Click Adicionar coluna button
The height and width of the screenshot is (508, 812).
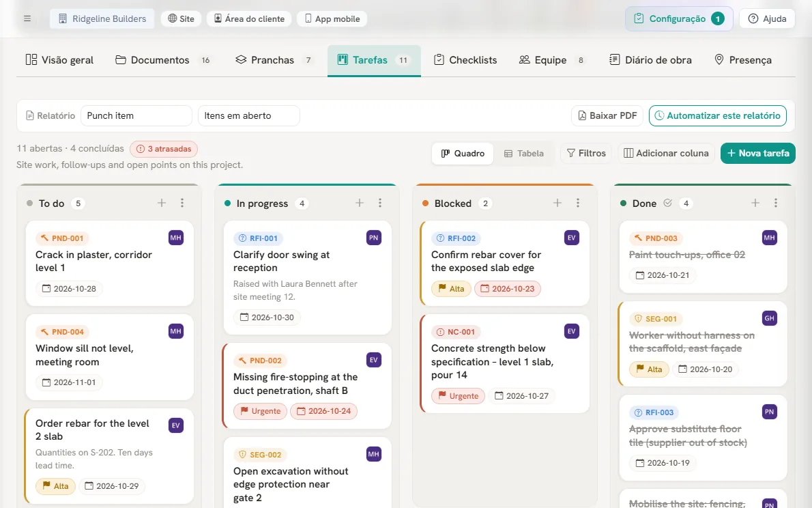click(666, 154)
